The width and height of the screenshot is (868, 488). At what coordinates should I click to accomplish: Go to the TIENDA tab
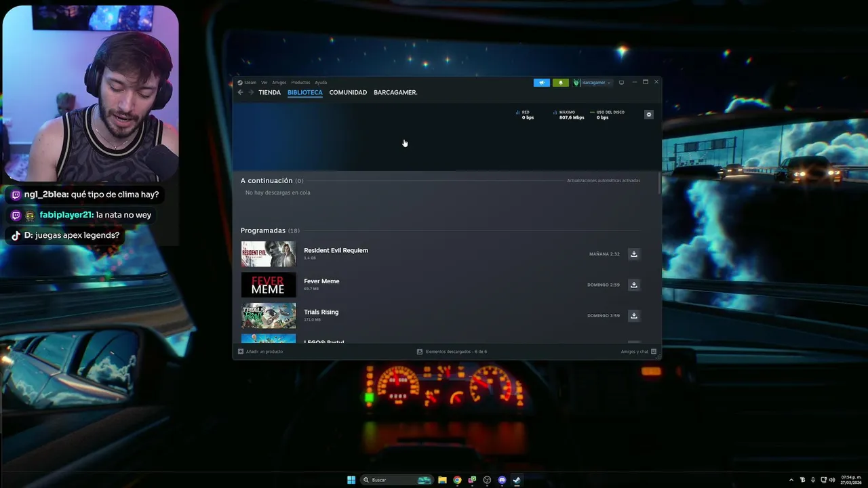(x=269, y=92)
